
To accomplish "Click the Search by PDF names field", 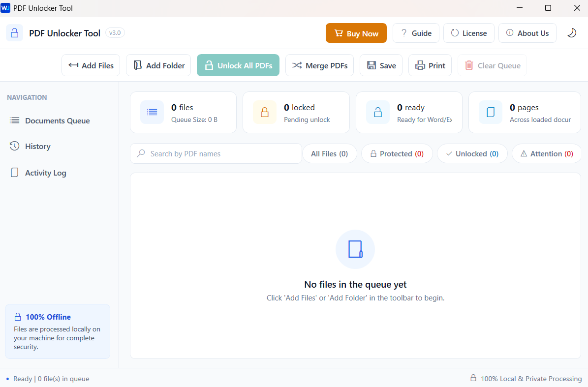I will coord(216,153).
